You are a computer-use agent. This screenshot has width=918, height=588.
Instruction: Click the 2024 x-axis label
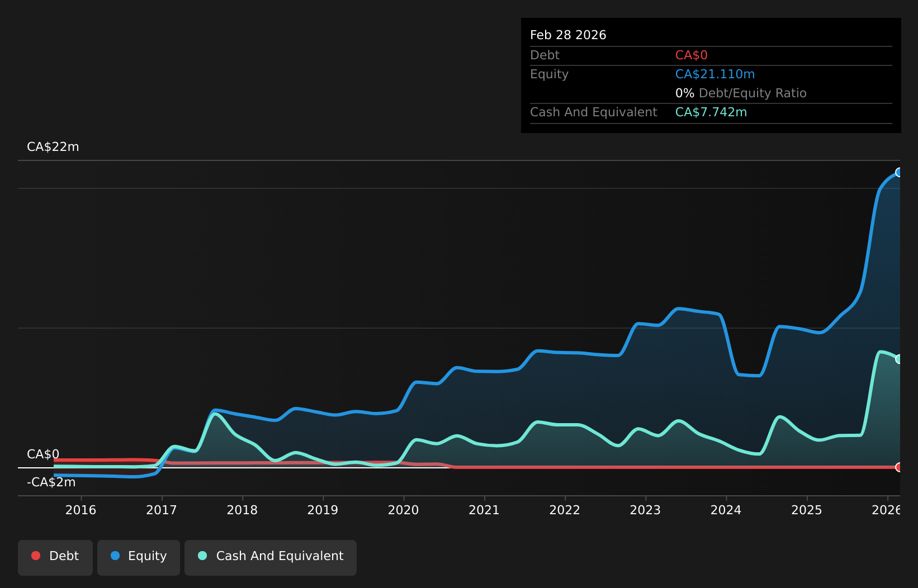(726, 510)
